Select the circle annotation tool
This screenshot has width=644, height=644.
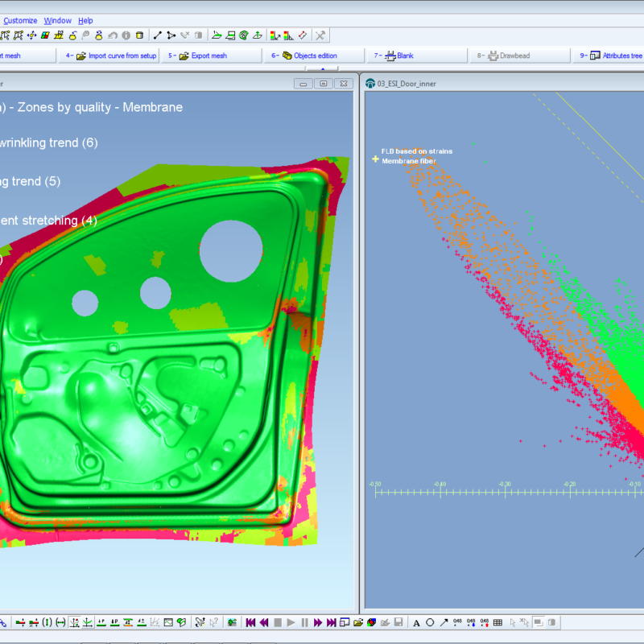click(x=430, y=622)
